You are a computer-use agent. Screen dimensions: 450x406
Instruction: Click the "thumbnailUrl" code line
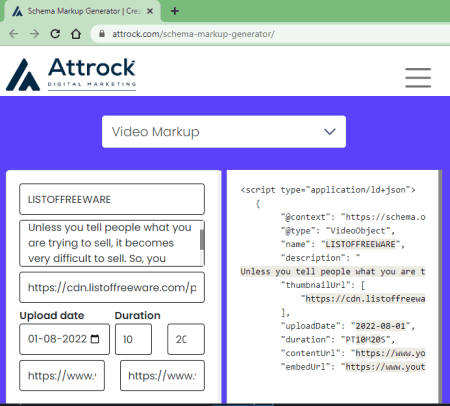[323, 285]
